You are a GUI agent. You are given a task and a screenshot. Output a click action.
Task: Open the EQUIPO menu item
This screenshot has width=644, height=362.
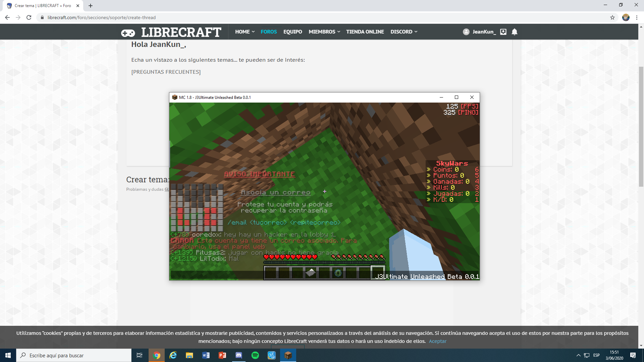(x=292, y=32)
